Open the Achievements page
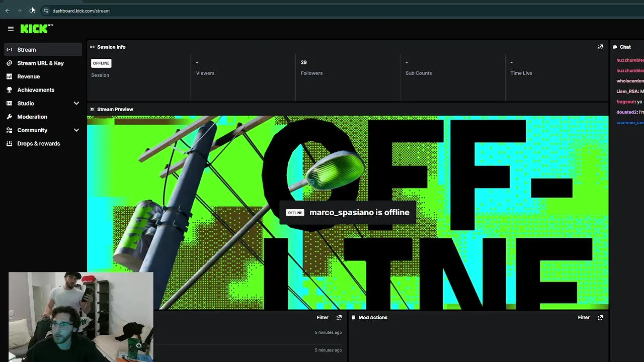The height and width of the screenshot is (362, 644). pyautogui.click(x=43, y=90)
